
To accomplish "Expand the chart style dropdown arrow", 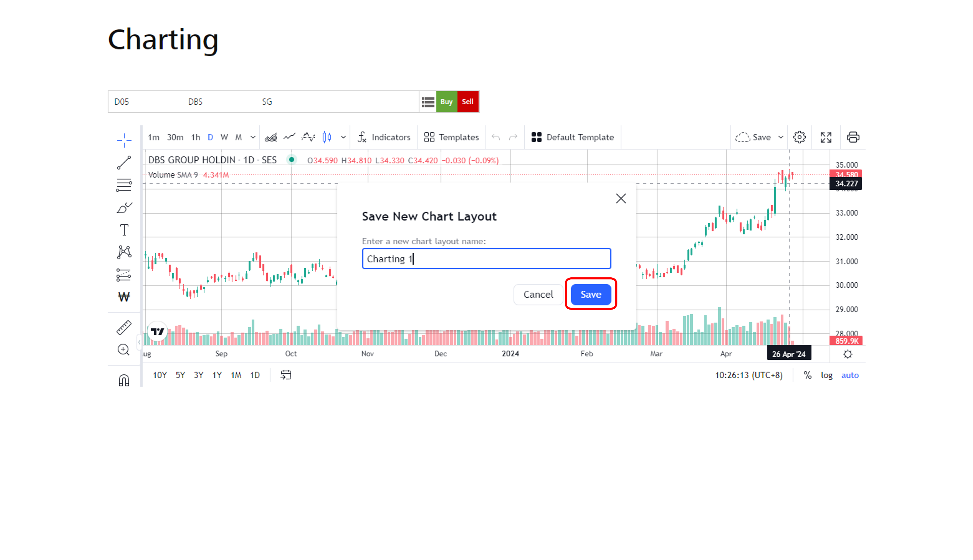I will tap(343, 137).
